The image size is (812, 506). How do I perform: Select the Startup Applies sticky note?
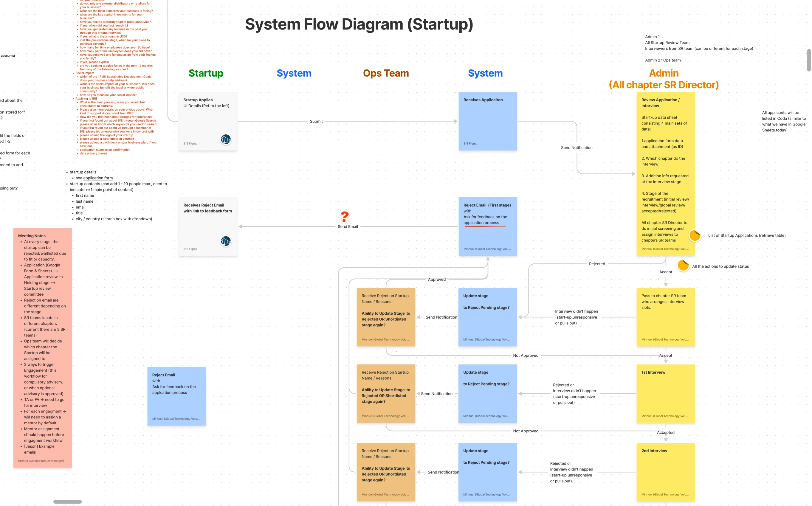[x=208, y=121]
